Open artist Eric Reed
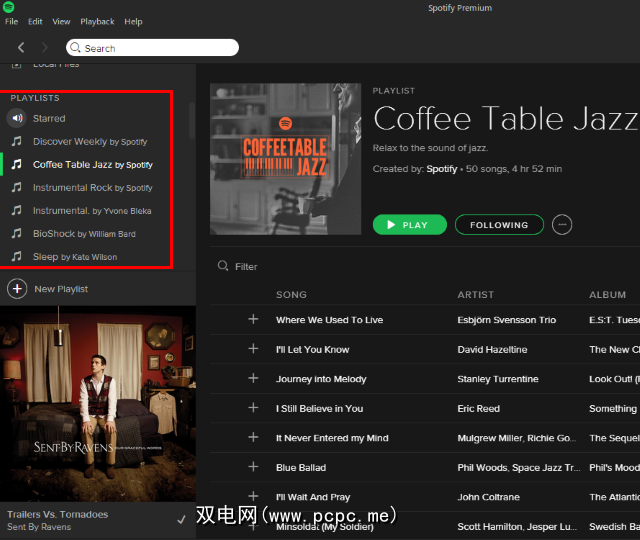This screenshot has width=640, height=540. point(478,409)
